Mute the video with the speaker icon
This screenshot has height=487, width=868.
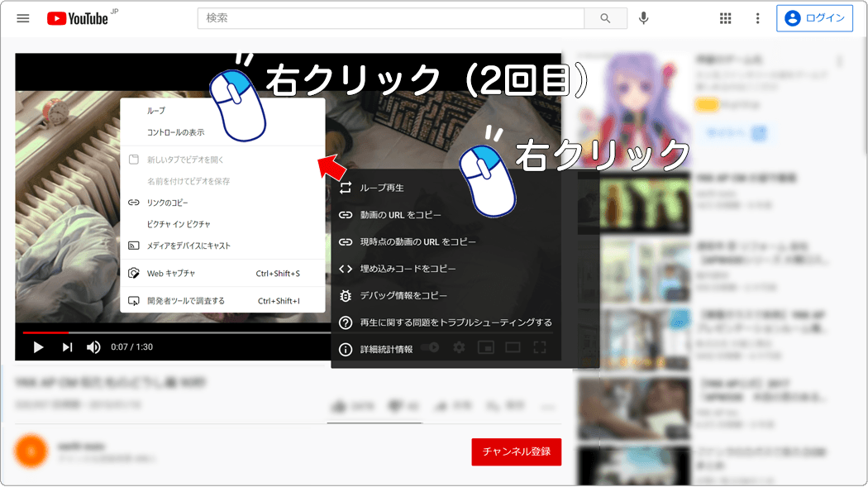point(93,347)
